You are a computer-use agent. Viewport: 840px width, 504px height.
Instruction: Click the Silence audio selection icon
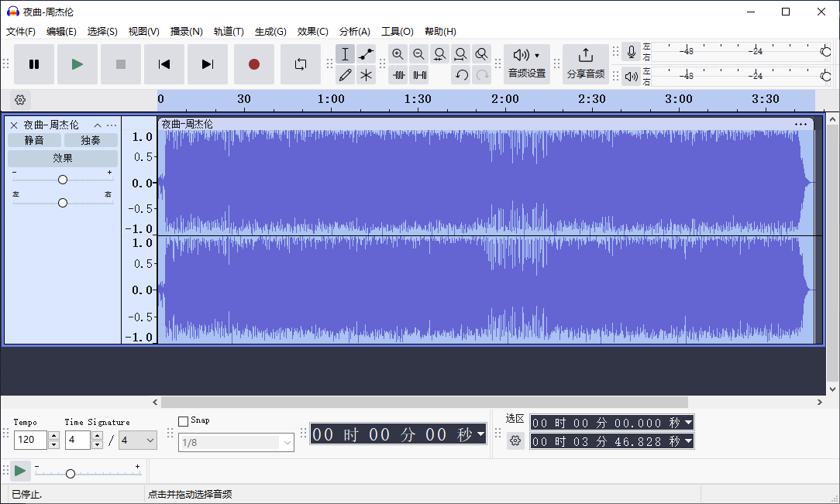click(420, 75)
